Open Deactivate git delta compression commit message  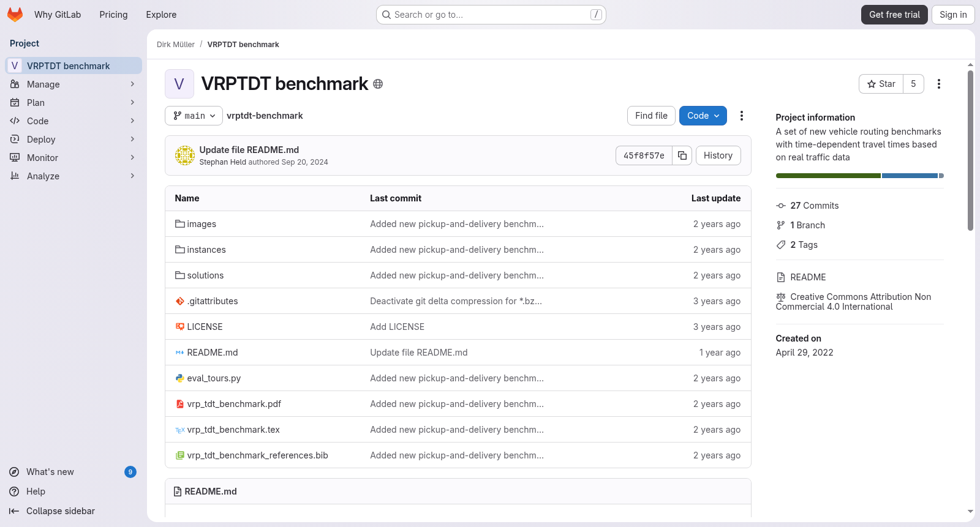(x=456, y=301)
